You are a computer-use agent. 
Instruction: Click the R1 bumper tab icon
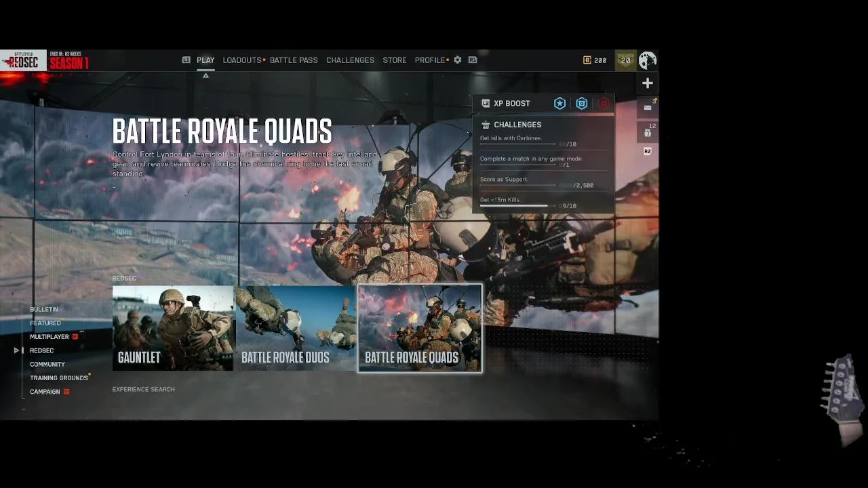[473, 60]
